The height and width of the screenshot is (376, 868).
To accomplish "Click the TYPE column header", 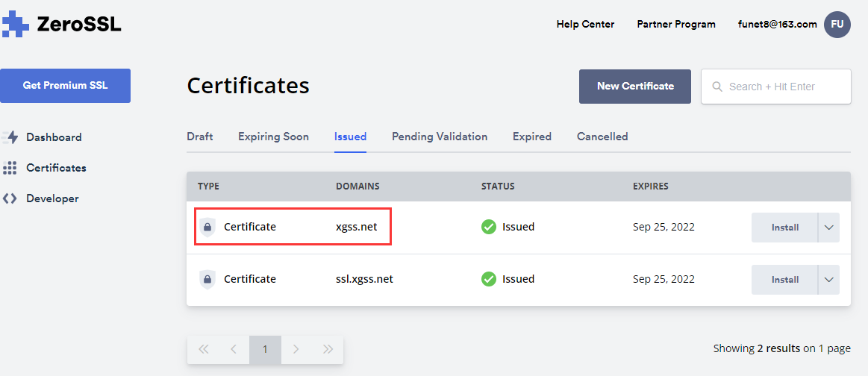I will tap(209, 187).
